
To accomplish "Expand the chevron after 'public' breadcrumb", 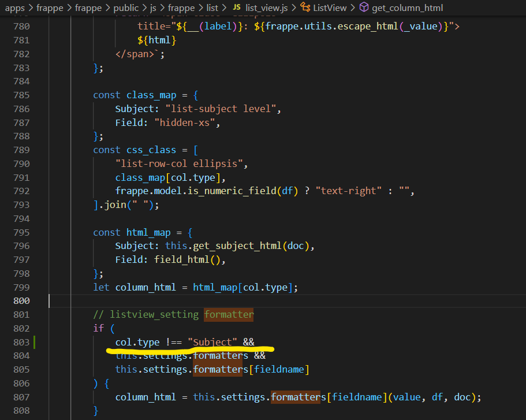I will click(144, 8).
